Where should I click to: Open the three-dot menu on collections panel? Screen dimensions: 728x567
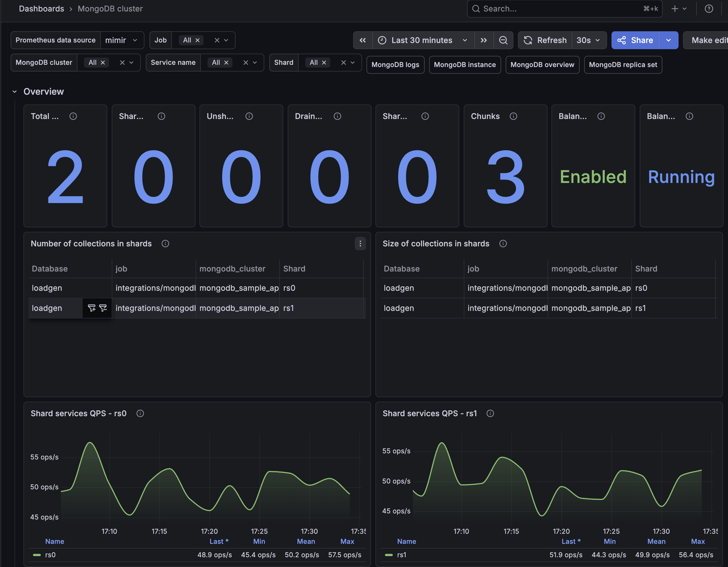pos(360,244)
